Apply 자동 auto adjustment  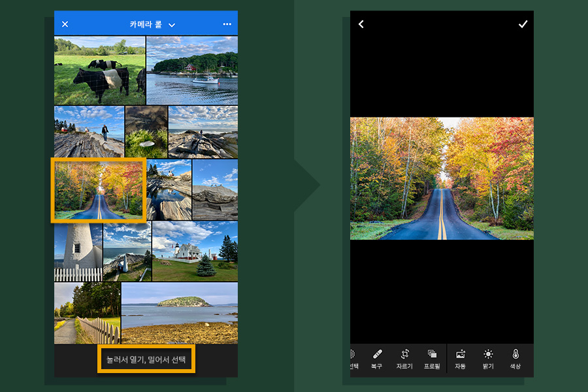(460, 359)
